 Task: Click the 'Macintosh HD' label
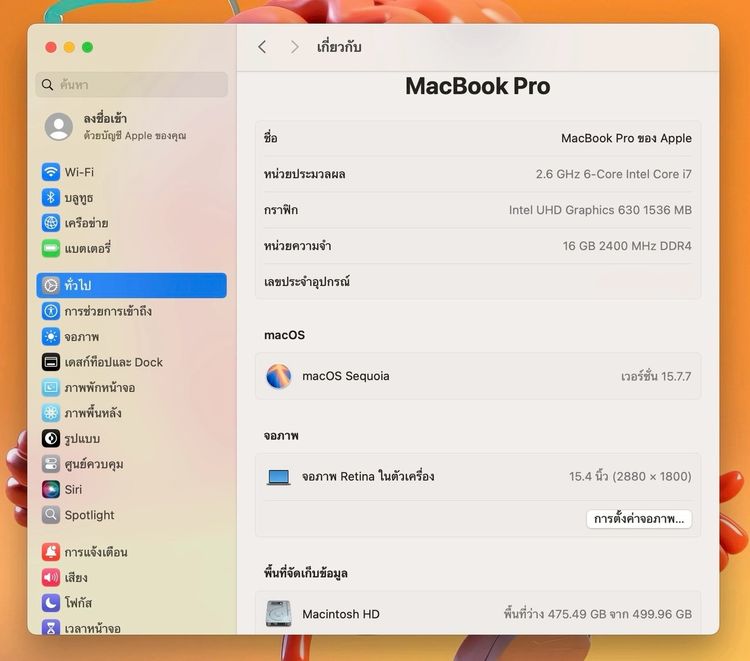[341, 614]
